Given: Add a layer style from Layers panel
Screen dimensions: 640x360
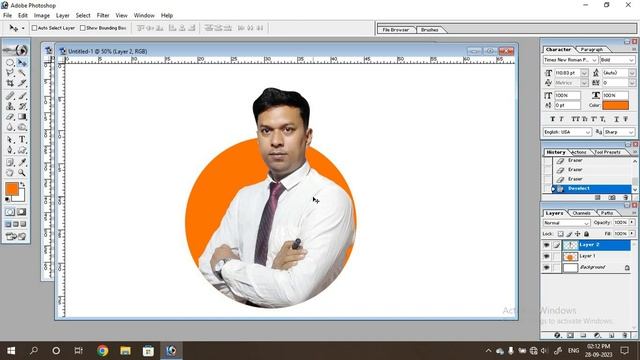Looking at the screenshot, I should 557,335.
